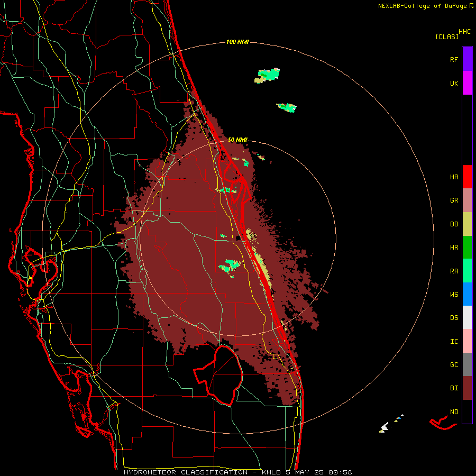Click the Hydrometeor Classification KMLB title text

click(237, 472)
